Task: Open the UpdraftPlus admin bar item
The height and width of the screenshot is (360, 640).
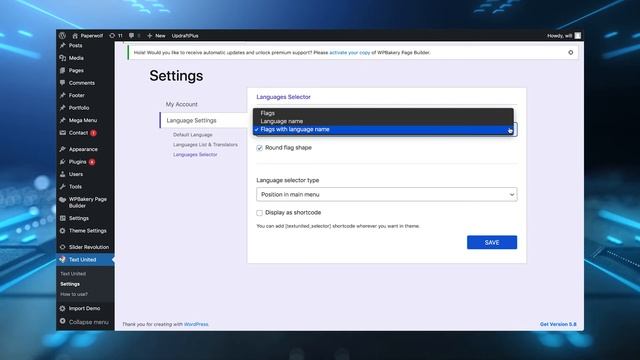Action: pyautogui.click(x=185, y=36)
